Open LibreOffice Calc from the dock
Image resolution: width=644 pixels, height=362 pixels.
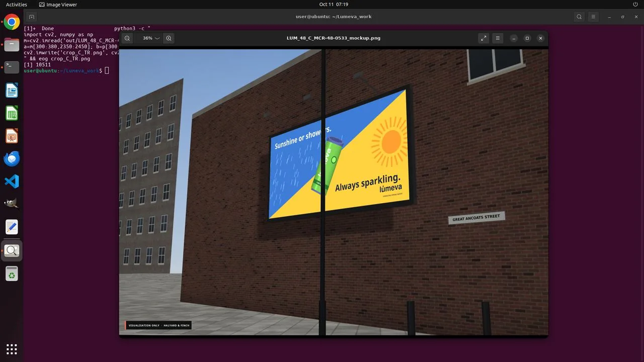pyautogui.click(x=12, y=113)
